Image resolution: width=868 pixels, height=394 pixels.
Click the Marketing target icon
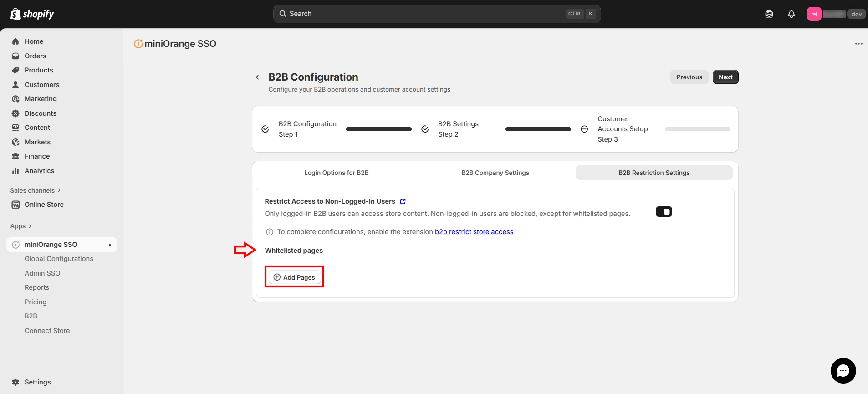(15, 99)
